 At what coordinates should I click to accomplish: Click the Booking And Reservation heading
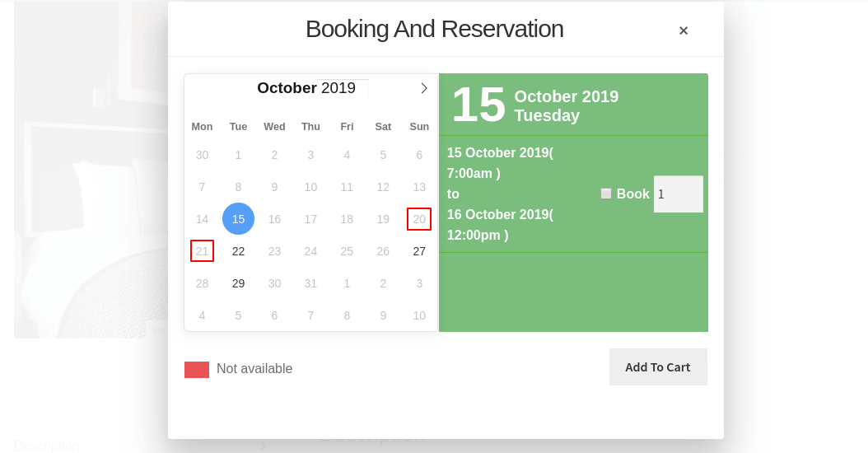pyautogui.click(x=434, y=29)
